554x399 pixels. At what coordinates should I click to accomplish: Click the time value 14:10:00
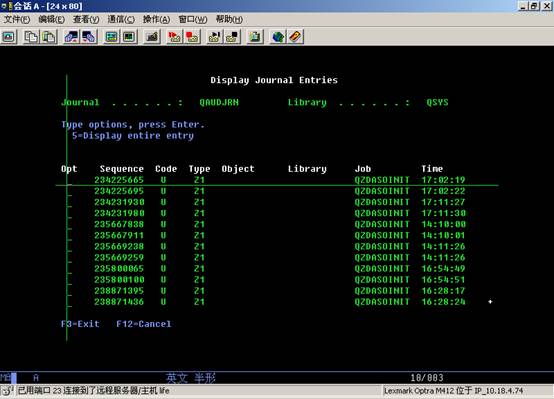click(443, 224)
